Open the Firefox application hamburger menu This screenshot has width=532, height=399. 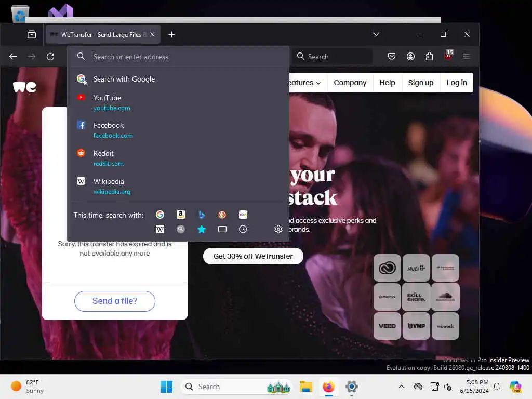[467, 56]
